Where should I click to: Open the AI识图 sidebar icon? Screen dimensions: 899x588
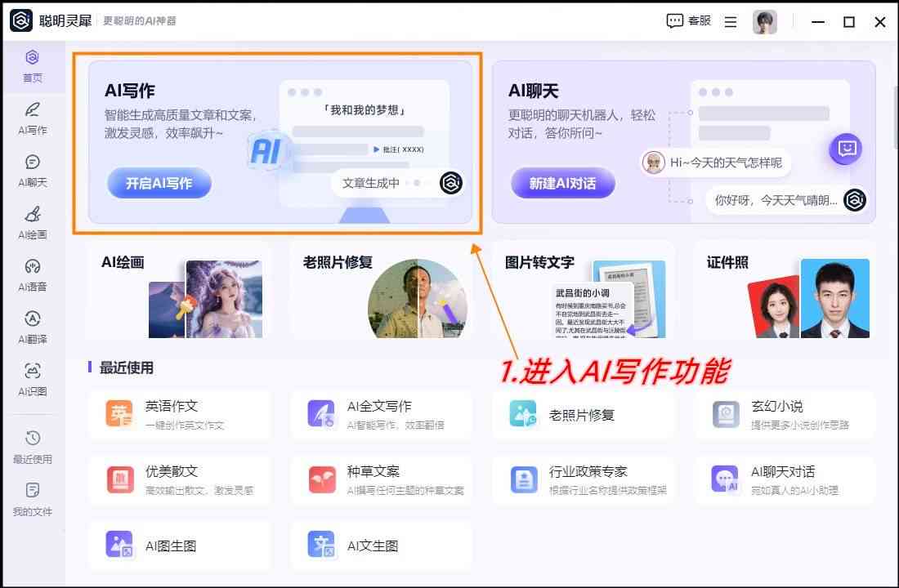tap(32, 377)
